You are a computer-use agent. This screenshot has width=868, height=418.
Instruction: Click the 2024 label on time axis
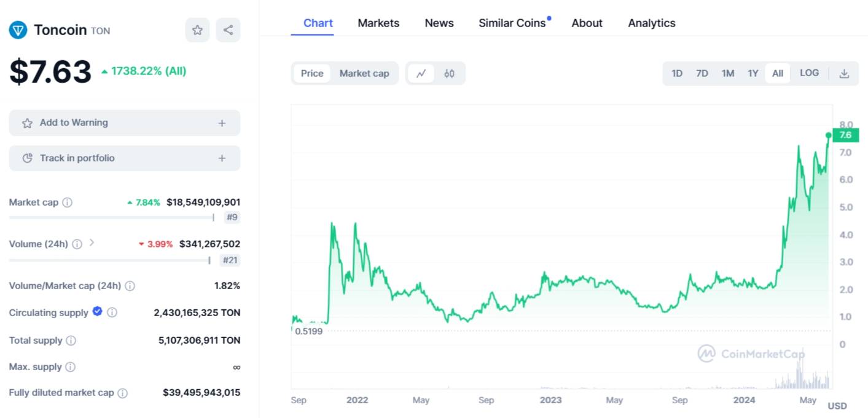(x=745, y=400)
